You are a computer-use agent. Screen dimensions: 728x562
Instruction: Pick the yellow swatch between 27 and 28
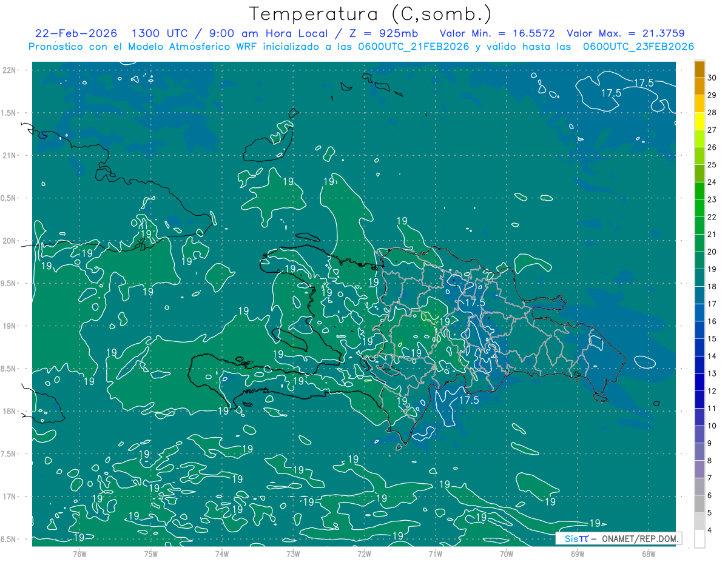[x=699, y=121]
